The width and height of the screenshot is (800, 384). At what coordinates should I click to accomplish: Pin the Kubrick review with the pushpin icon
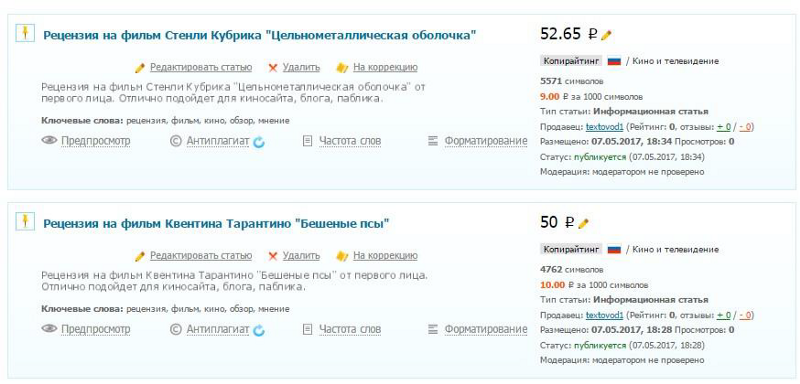(x=25, y=34)
